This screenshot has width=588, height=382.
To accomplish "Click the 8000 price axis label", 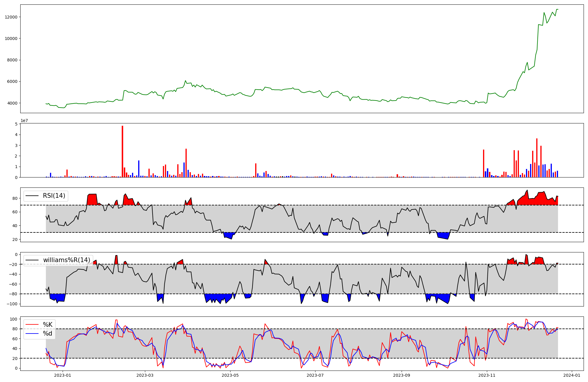I will [12, 60].
